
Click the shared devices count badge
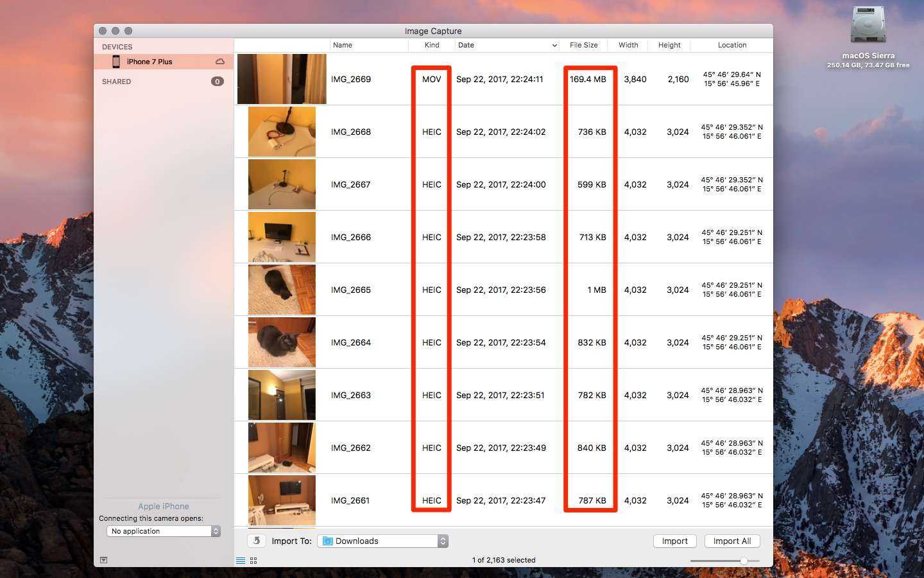[218, 82]
